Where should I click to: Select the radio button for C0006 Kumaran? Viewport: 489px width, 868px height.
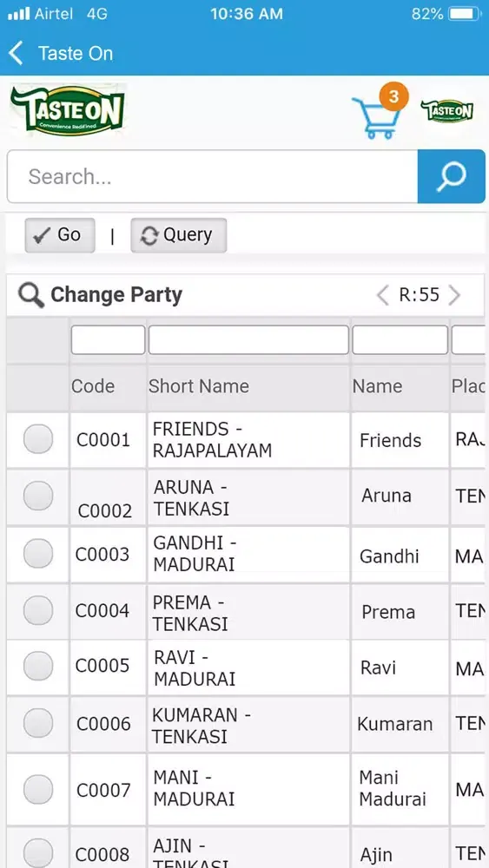click(38, 723)
